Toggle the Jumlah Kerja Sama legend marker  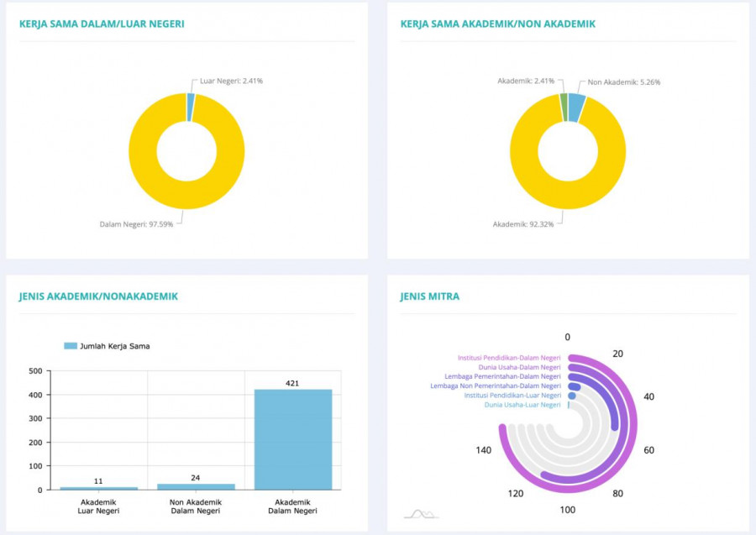(x=71, y=346)
